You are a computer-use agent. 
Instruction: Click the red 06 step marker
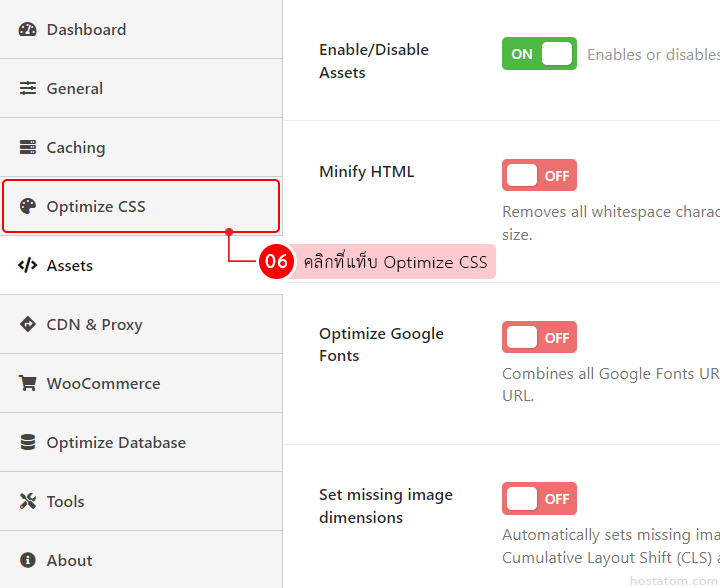275,262
